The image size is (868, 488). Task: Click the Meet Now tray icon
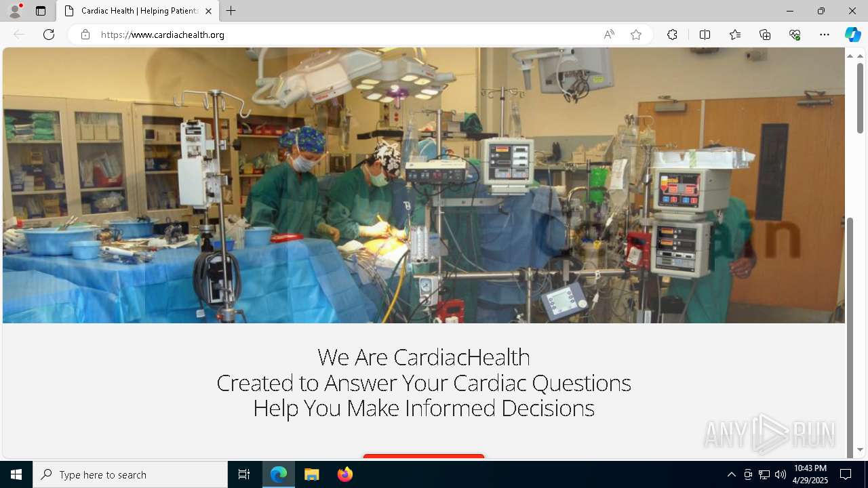tap(748, 474)
